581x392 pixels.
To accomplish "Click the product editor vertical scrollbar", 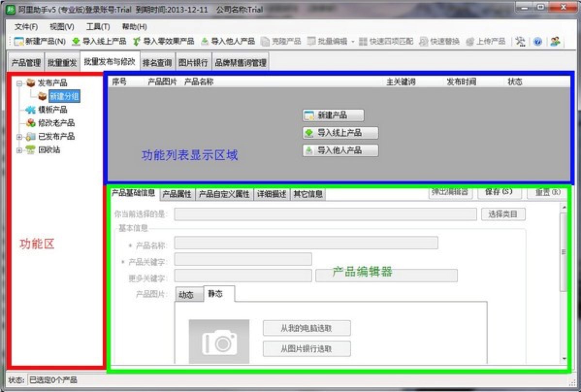I will 564,252.
